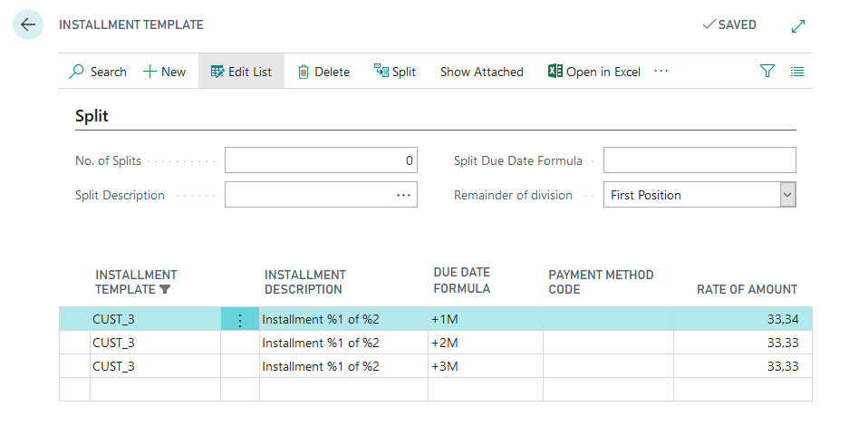This screenshot has width=868, height=426.
Task: Open row options for first CUST_3 row
Action: coord(240,319)
